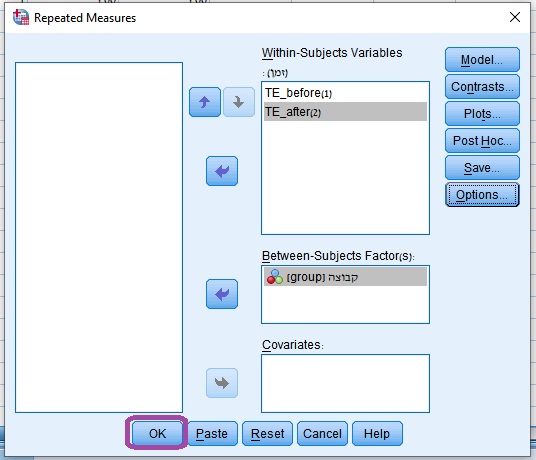Confirm analysis with OK button
Viewport: 536px width, 460px height.
tap(157, 433)
